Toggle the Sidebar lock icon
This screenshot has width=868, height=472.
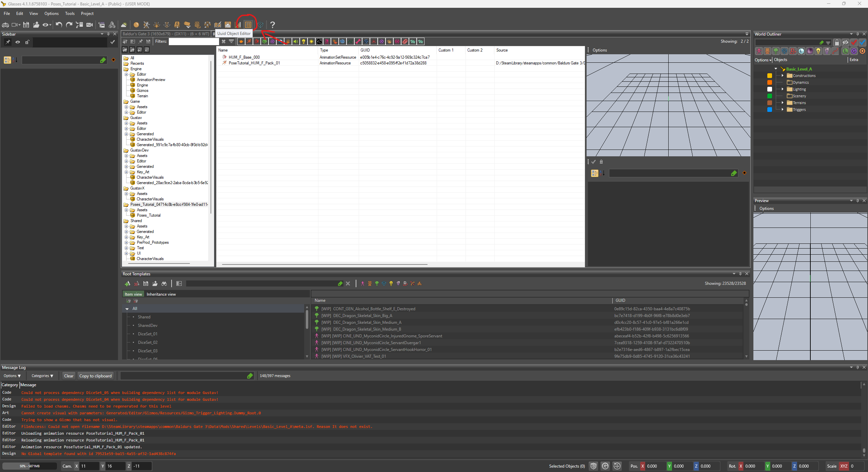pyautogui.click(x=27, y=42)
